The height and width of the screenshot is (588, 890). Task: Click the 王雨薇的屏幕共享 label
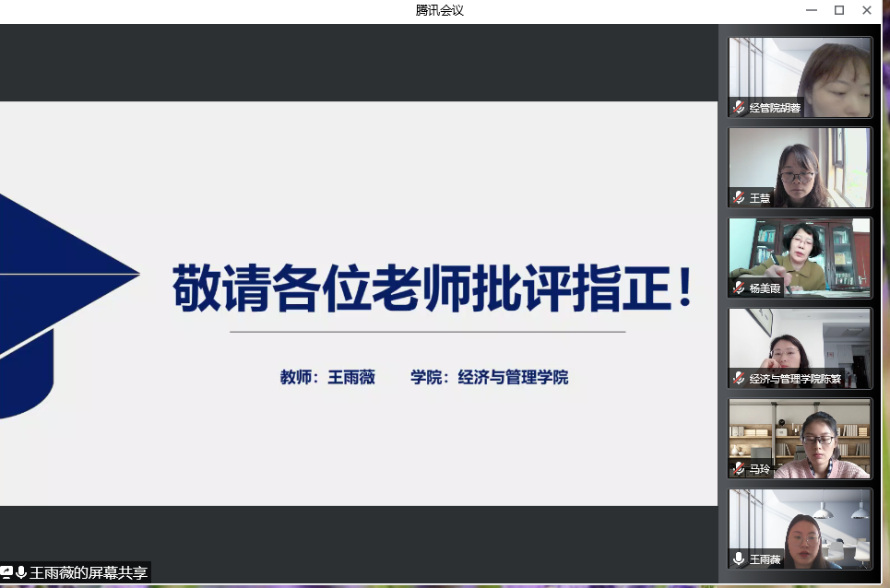point(89,572)
